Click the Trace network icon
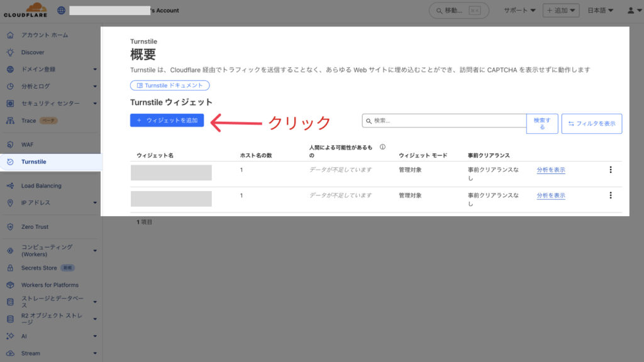This screenshot has width=644, height=362. [10, 121]
